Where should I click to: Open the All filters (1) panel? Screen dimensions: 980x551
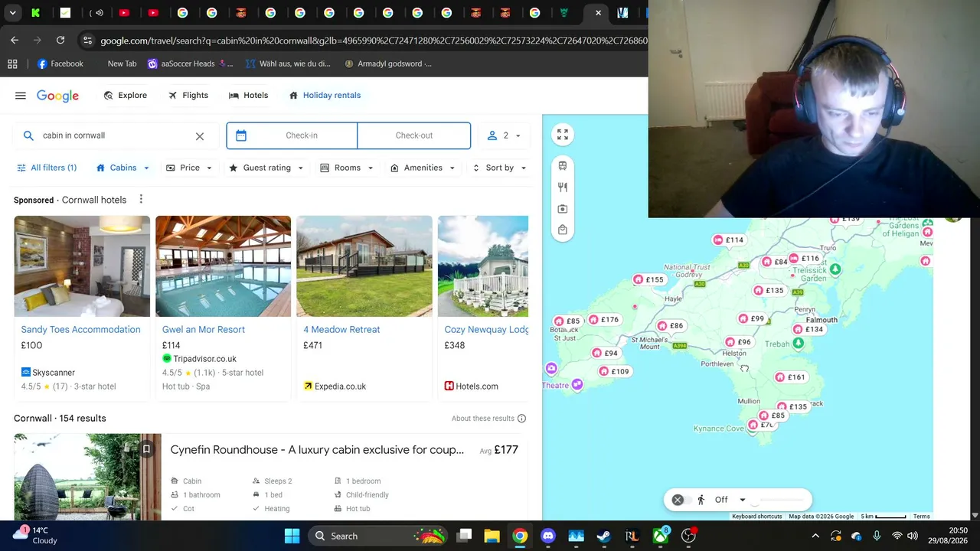47,168
